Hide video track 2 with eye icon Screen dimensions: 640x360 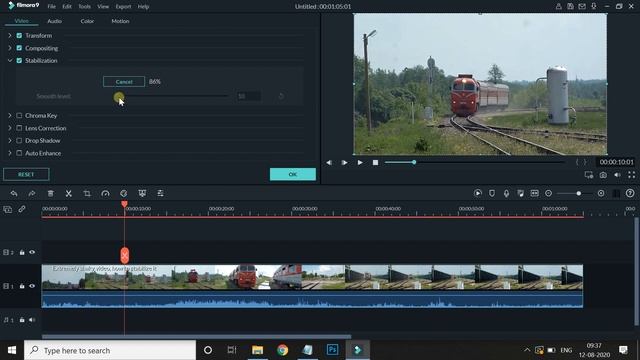pos(32,252)
